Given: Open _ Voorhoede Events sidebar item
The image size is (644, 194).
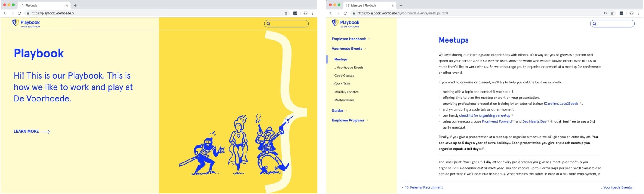Looking at the screenshot, I should point(349,68).
